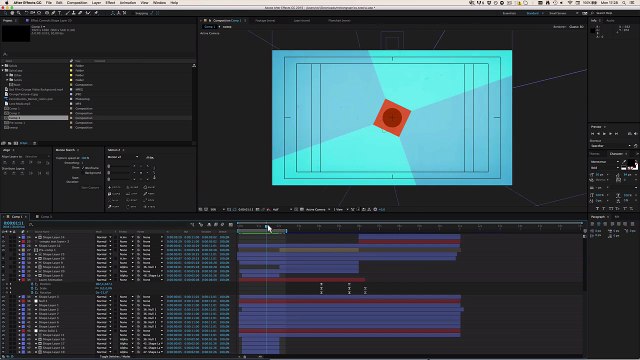Click current timecode display in timeline

tap(13, 223)
